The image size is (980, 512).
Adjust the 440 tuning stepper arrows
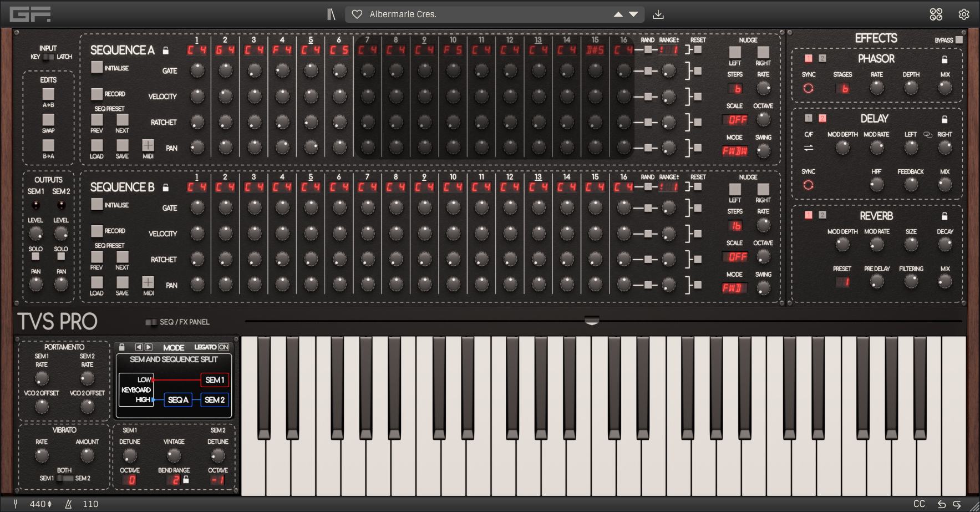49,504
